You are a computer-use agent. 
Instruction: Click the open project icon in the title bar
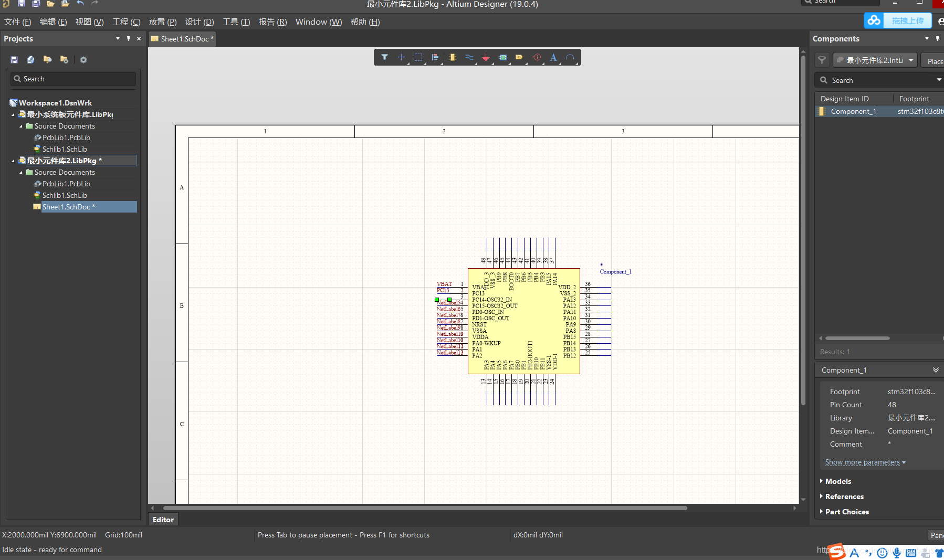[x=65, y=3]
